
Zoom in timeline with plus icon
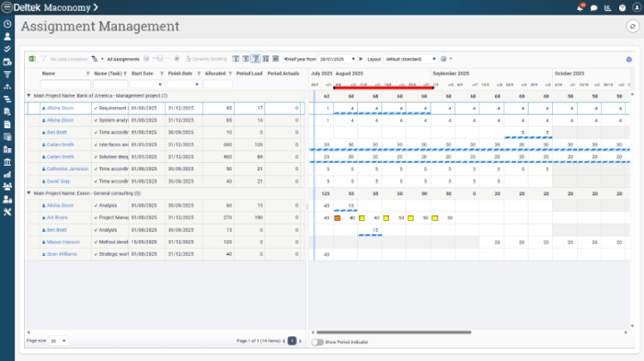click(x=177, y=59)
